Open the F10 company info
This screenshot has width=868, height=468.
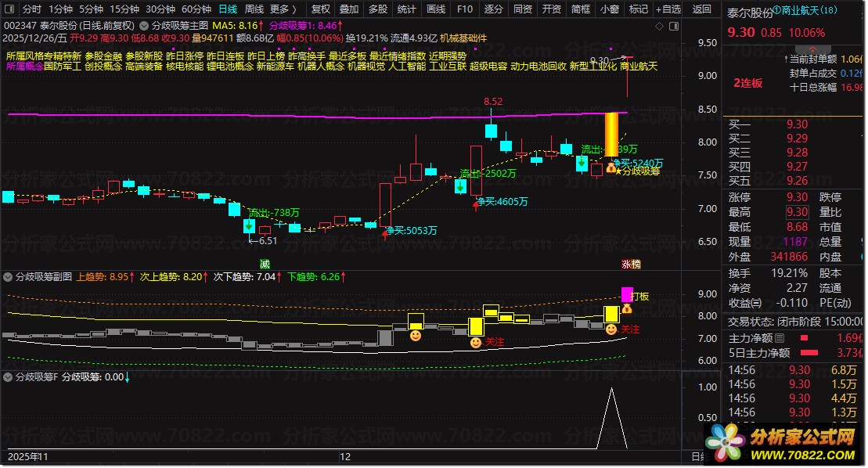point(464,9)
